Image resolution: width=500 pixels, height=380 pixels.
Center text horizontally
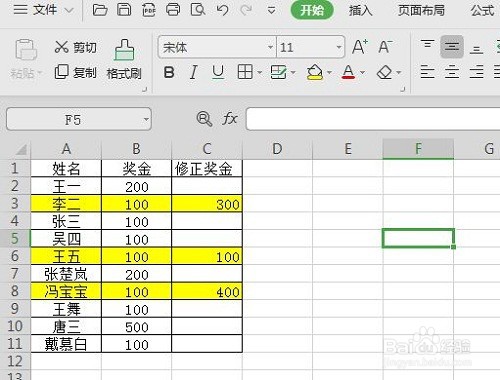pyautogui.click(x=452, y=72)
